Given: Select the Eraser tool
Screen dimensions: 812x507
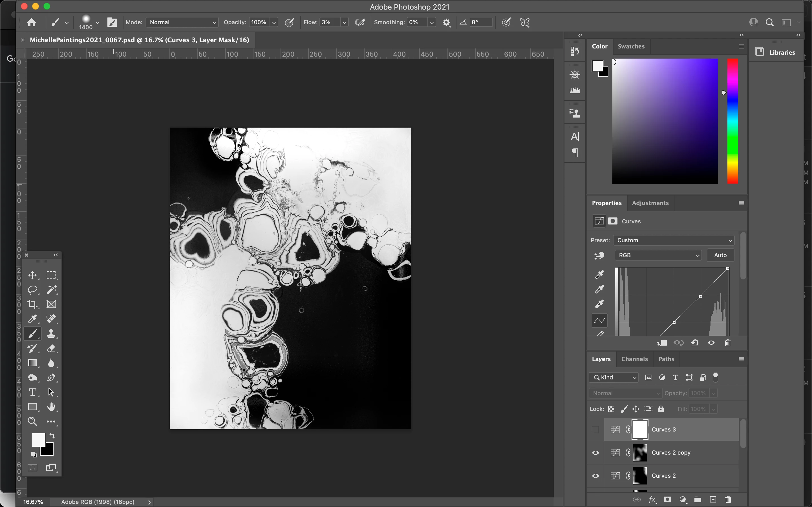Looking at the screenshot, I should click(51, 348).
